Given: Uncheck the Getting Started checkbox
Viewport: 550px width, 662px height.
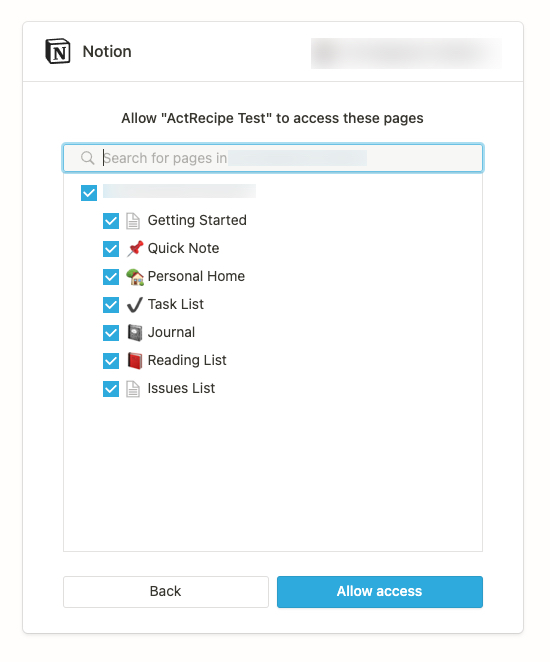Looking at the screenshot, I should (x=111, y=220).
